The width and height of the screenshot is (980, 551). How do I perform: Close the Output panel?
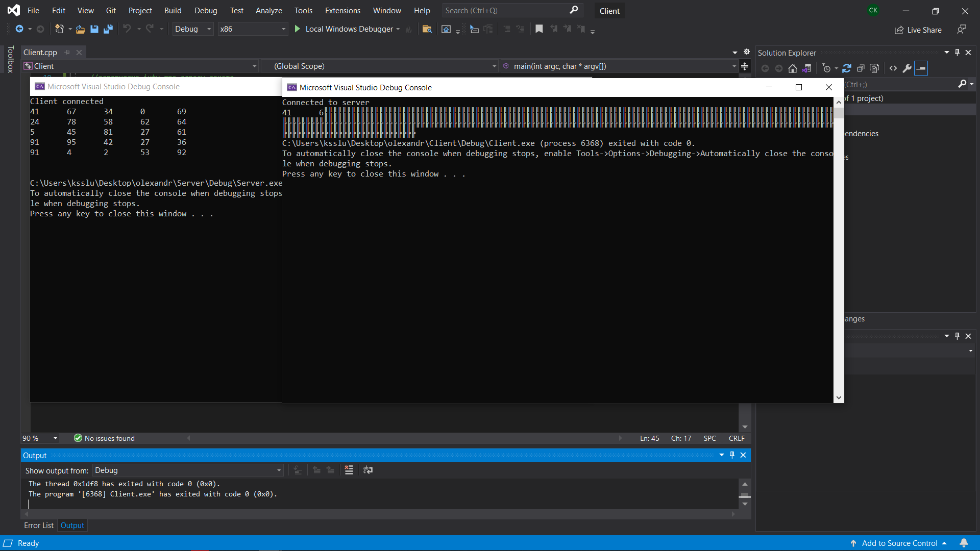click(x=743, y=455)
